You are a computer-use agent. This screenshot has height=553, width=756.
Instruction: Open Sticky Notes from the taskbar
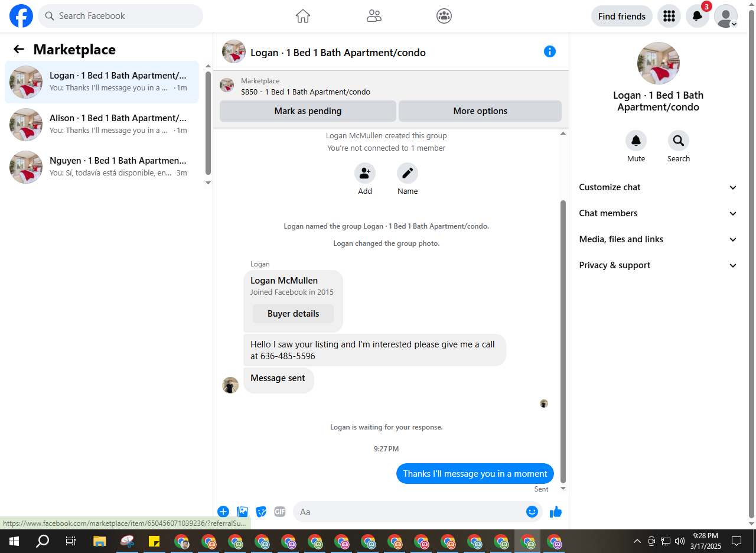(x=154, y=541)
